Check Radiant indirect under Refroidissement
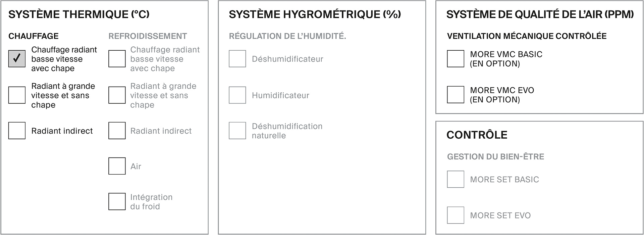This screenshot has width=644, height=235. click(117, 131)
